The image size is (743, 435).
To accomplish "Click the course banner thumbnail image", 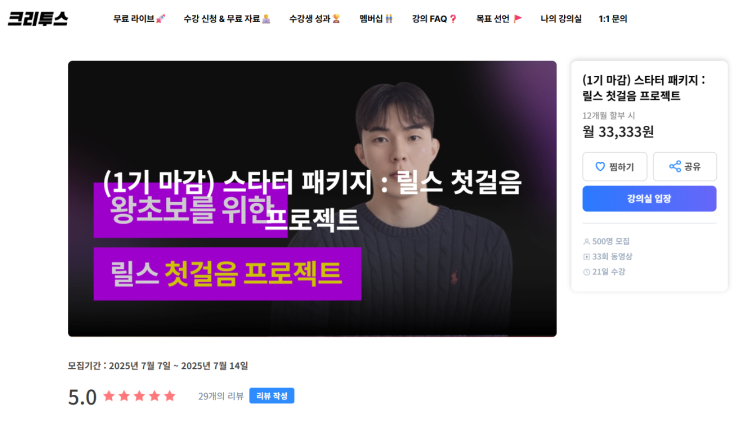I will click(x=312, y=199).
